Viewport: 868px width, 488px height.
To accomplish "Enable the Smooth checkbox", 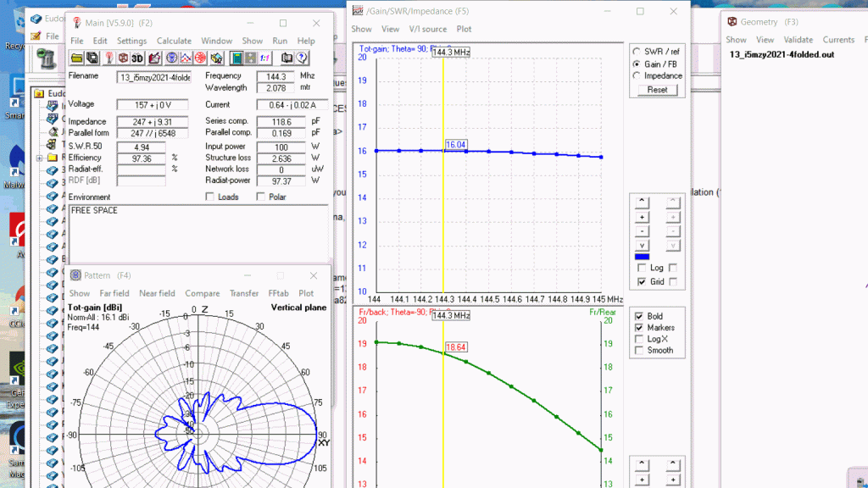I will click(x=638, y=350).
